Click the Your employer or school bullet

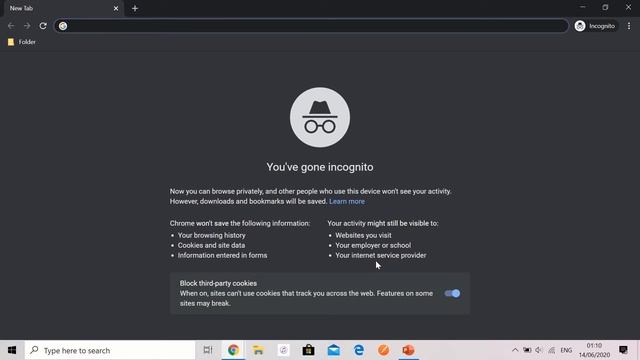[x=373, y=245]
